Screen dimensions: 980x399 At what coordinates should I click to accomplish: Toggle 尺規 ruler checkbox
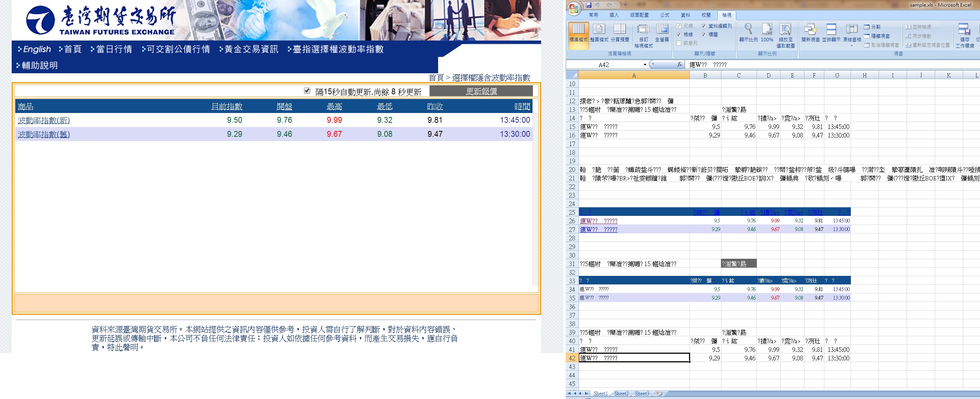coord(679,26)
